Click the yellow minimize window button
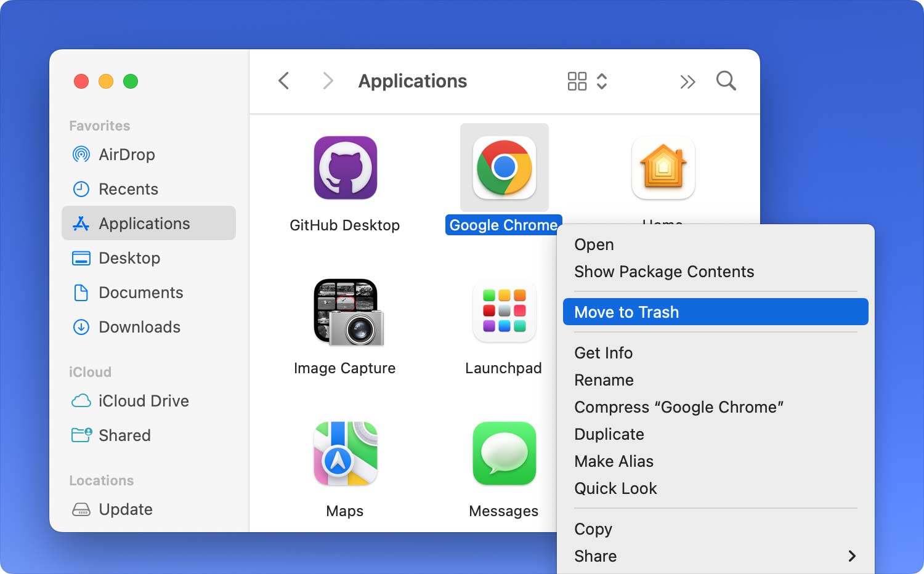This screenshot has width=924, height=574. (106, 81)
